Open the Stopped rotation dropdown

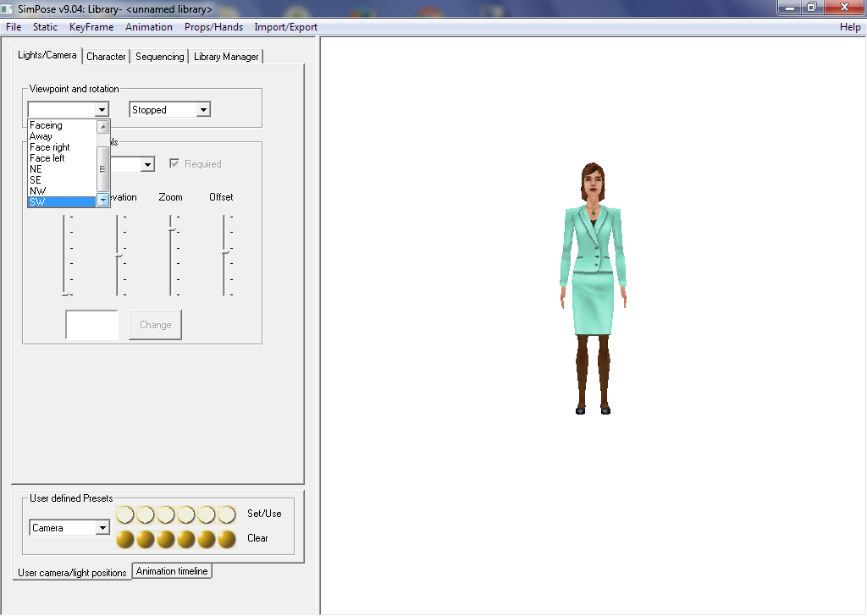pyautogui.click(x=202, y=110)
